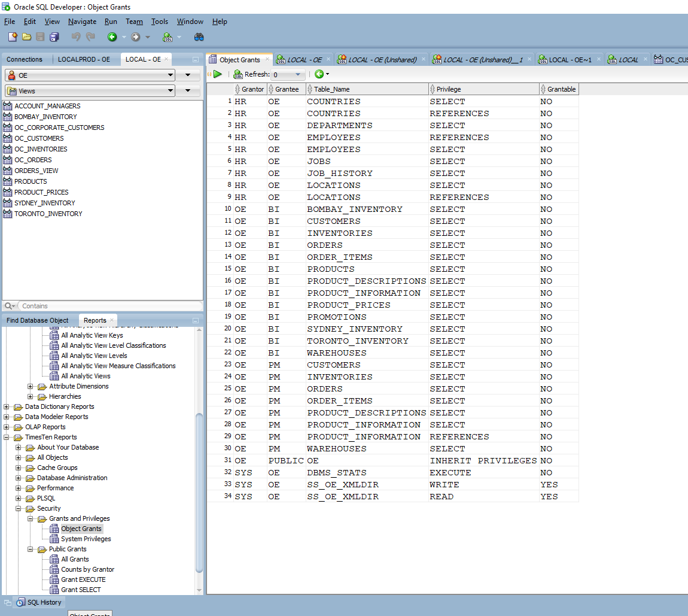Run the report with green play icon
Viewport: 688px width, 616px height.
click(218, 74)
